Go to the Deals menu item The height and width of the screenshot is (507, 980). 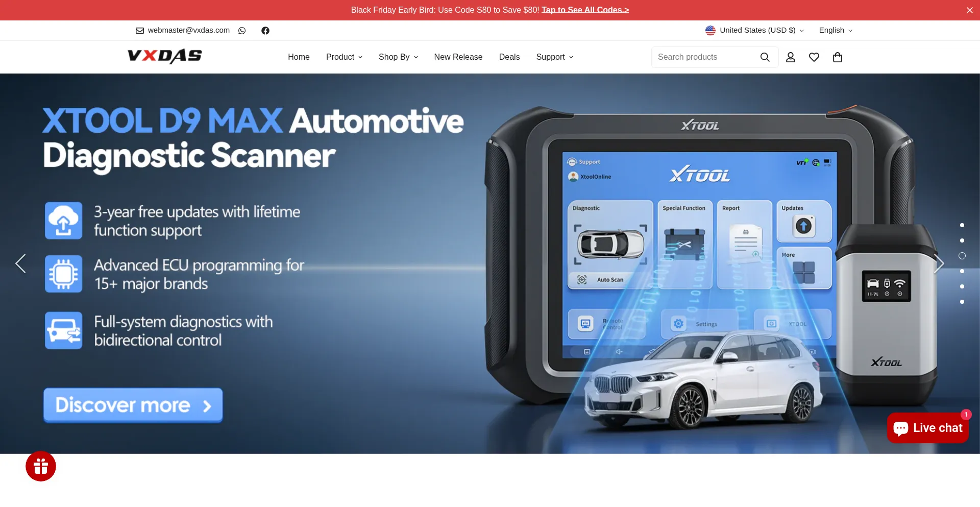pos(509,57)
